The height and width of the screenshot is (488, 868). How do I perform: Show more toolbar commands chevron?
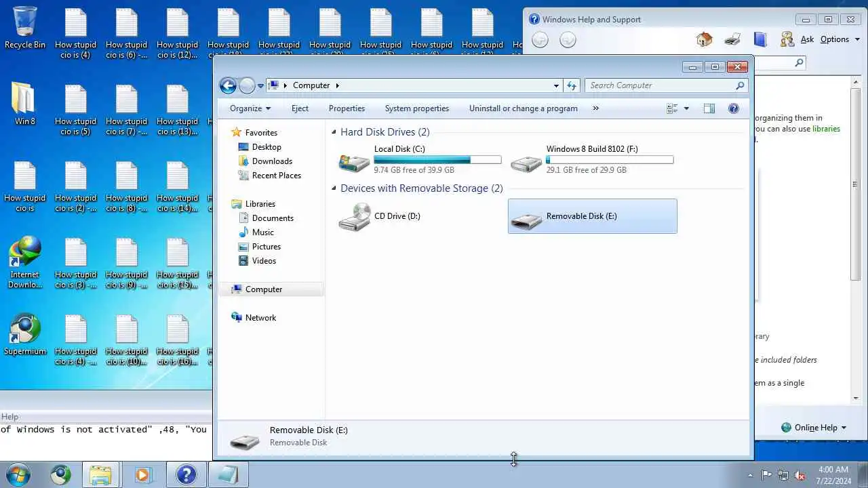coord(596,108)
